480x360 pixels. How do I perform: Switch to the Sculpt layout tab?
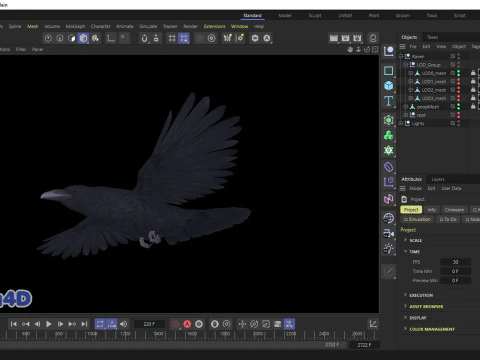point(315,15)
